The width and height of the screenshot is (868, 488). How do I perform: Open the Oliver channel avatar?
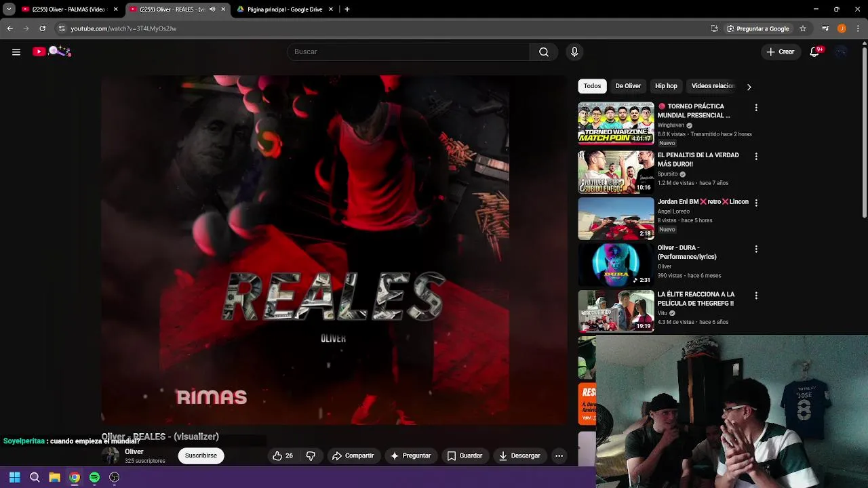coord(111,455)
